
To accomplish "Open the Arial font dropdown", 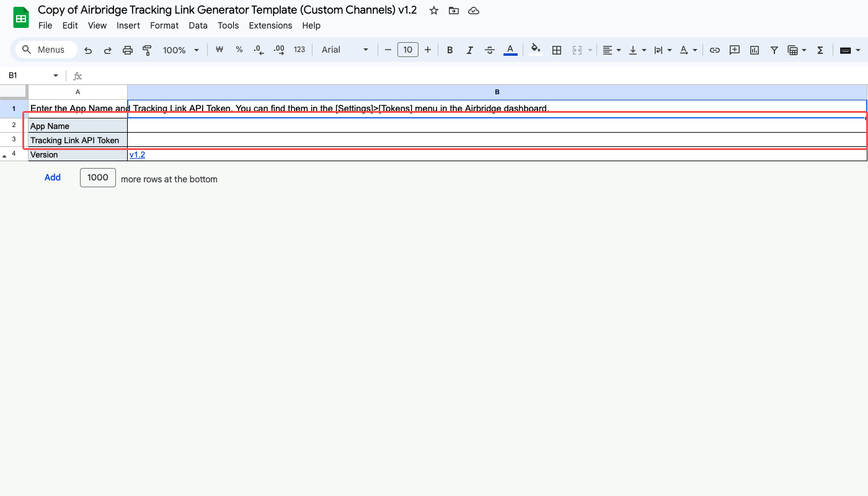I will coord(345,50).
